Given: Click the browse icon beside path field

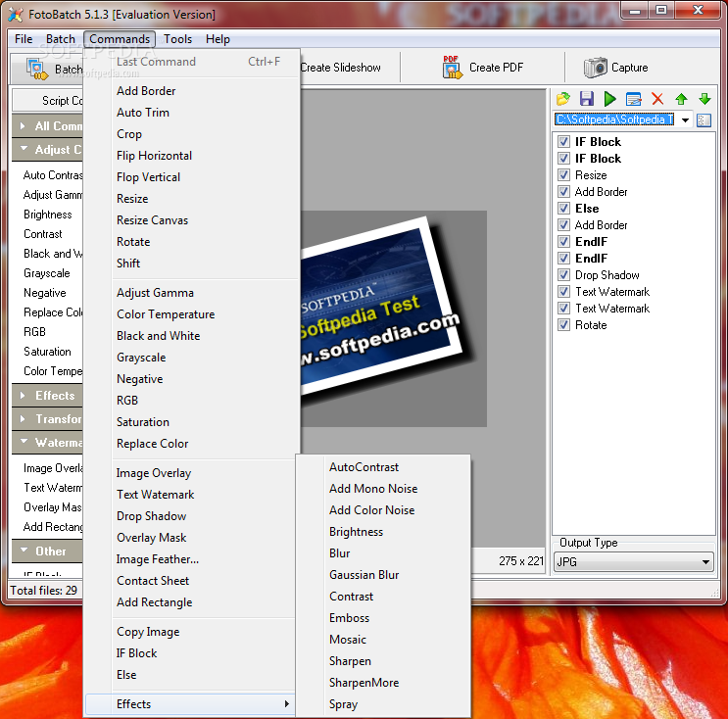Looking at the screenshot, I should 704,120.
